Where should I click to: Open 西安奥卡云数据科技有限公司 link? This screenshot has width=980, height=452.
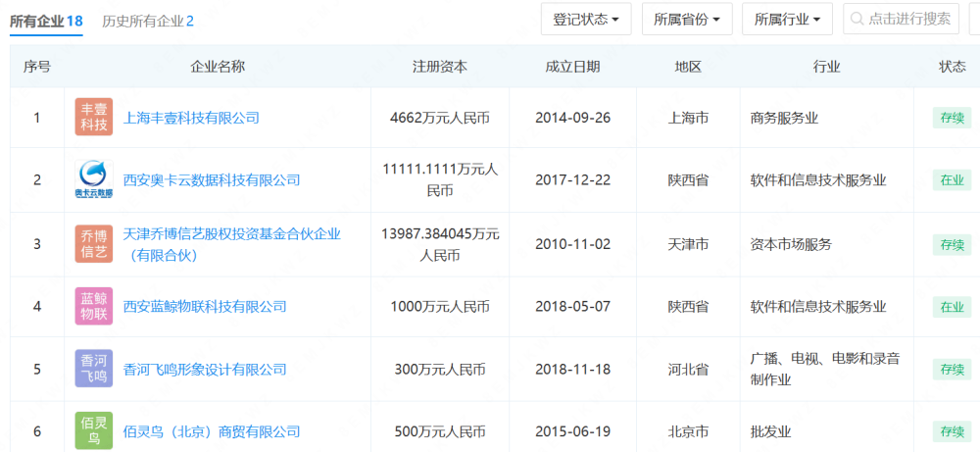pos(212,180)
